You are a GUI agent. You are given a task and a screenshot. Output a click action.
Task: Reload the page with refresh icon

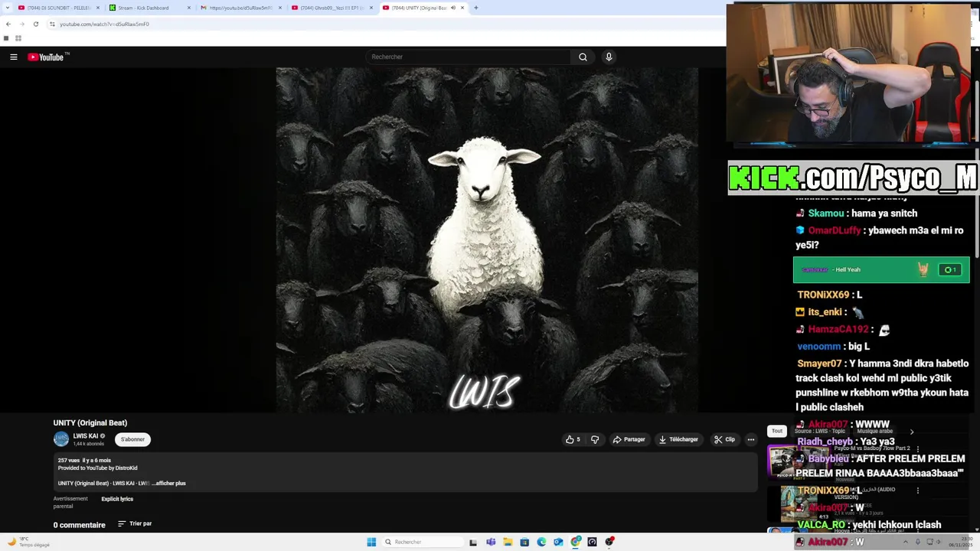(35, 24)
